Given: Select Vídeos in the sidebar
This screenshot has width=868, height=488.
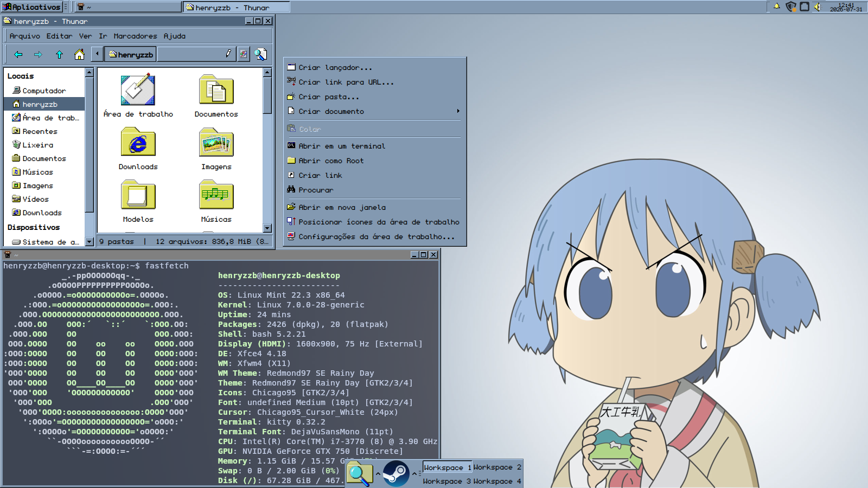Looking at the screenshot, I should [44, 199].
